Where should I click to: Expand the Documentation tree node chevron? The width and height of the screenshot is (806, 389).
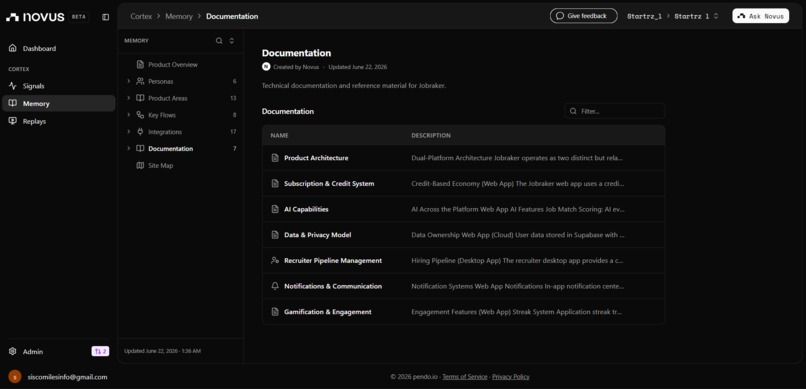129,149
